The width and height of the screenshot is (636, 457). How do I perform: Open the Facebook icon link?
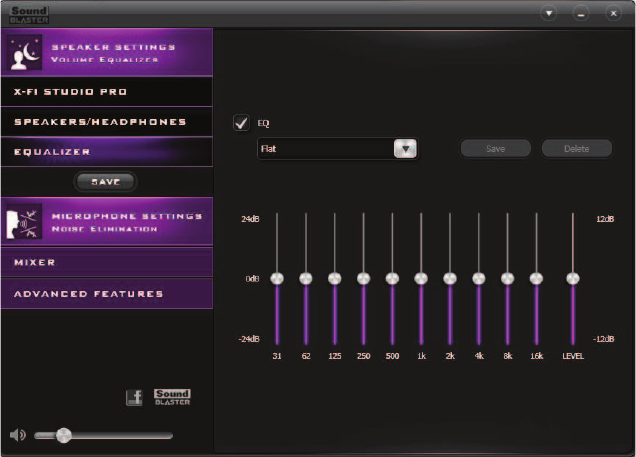coord(134,397)
